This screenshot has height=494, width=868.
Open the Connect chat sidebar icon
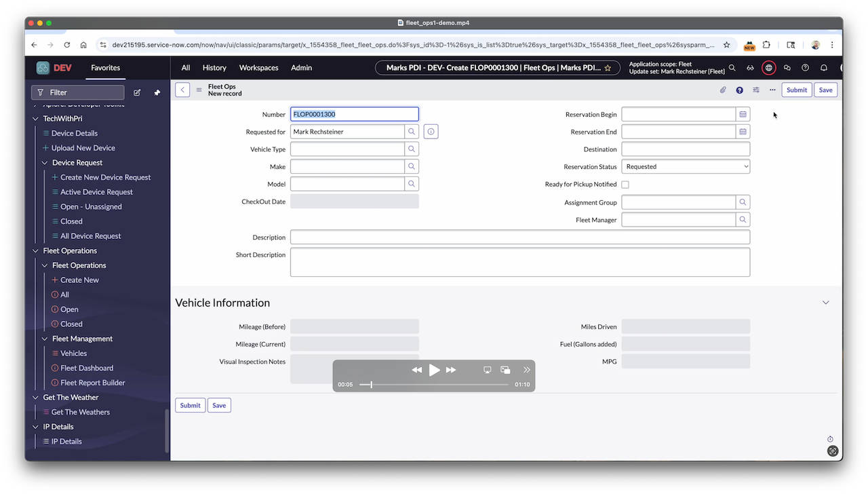tap(786, 68)
